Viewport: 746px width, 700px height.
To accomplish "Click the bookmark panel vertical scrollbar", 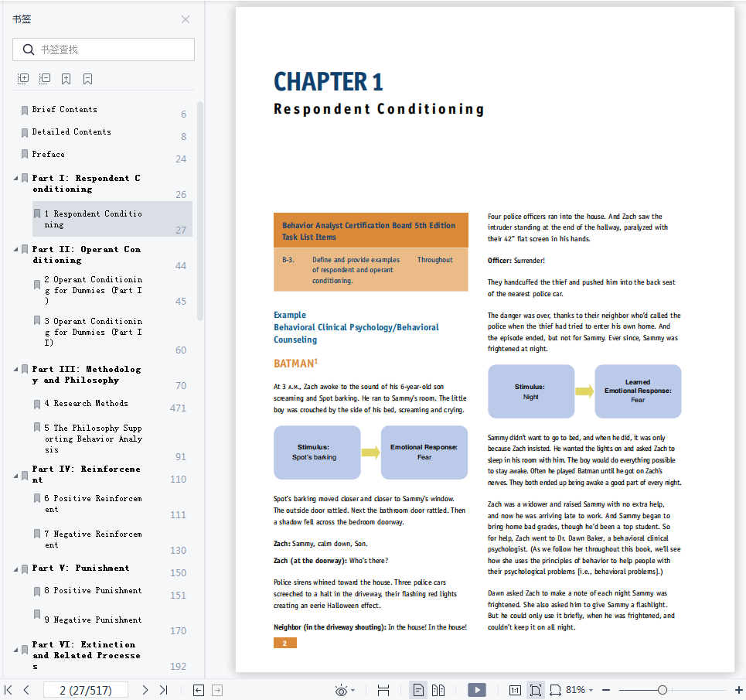I will (x=199, y=211).
